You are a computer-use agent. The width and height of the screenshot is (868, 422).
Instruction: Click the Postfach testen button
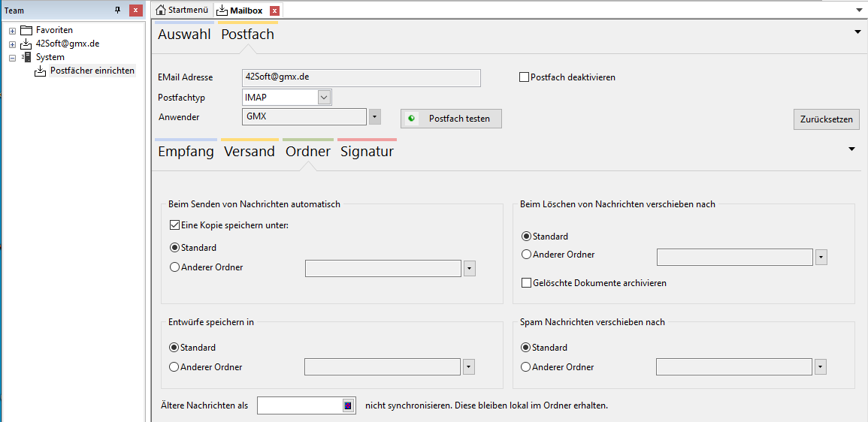click(451, 119)
